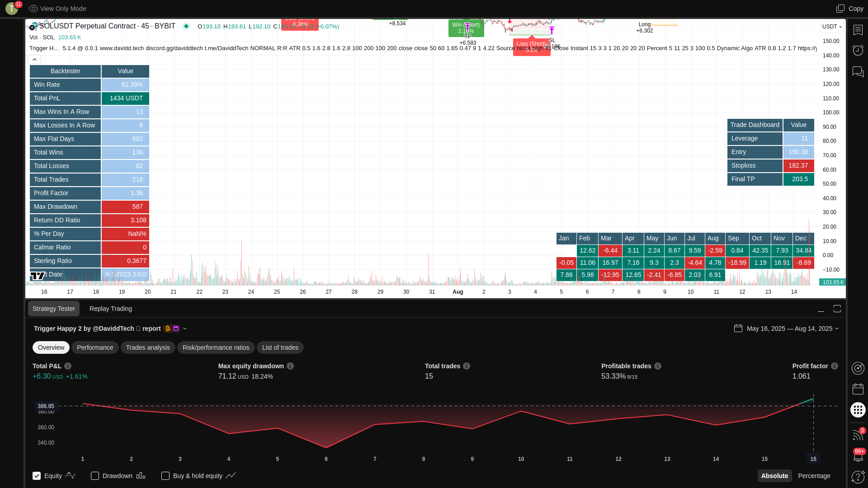The height and width of the screenshot is (488, 868).
Task: Click info icon next to Profit factor
Action: [835, 366]
